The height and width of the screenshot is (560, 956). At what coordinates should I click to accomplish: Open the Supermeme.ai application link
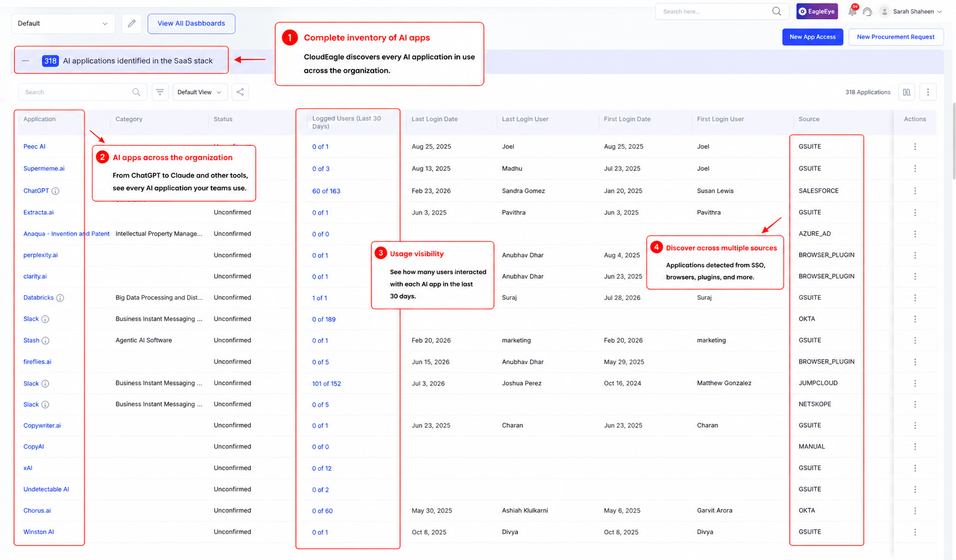44,169
